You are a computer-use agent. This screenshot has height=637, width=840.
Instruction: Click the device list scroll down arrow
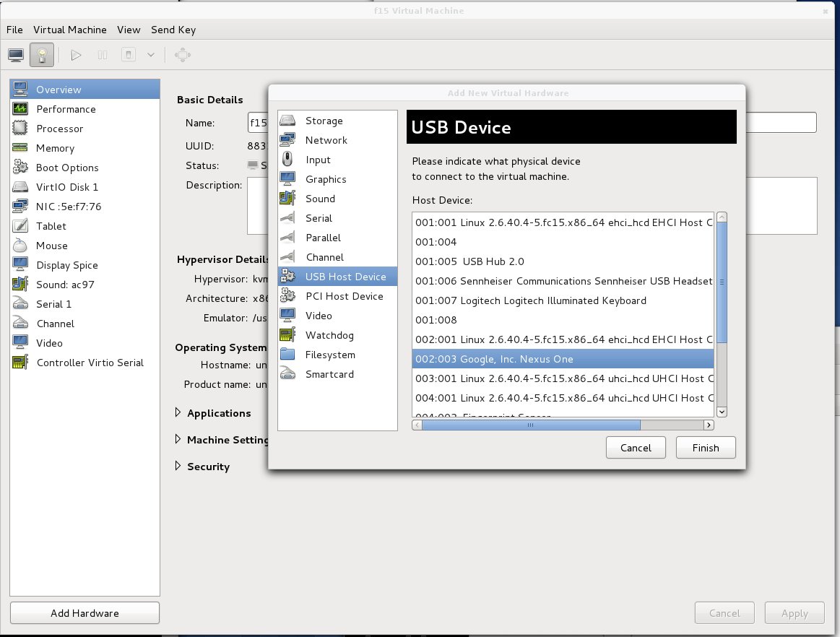[722, 412]
